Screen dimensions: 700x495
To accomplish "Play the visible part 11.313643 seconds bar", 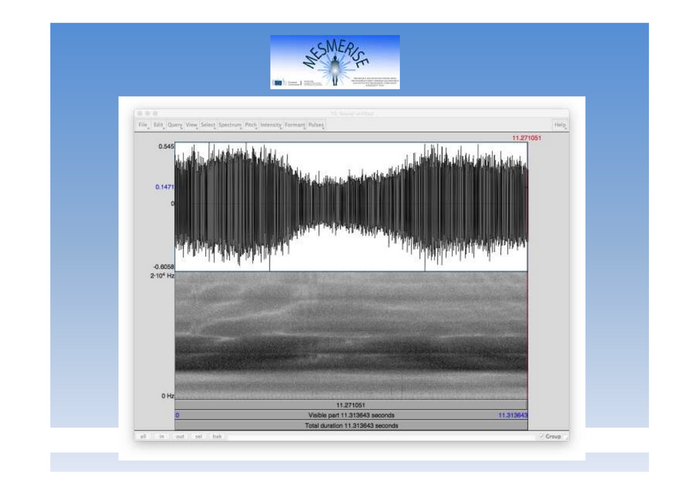I will click(351, 414).
